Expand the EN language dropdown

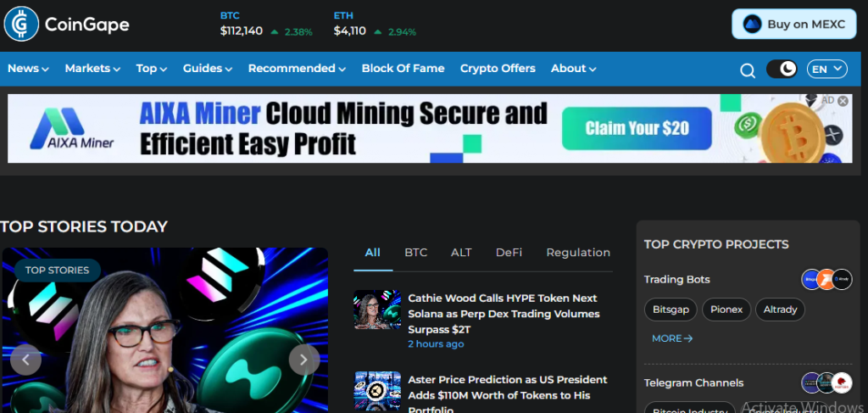(826, 69)
